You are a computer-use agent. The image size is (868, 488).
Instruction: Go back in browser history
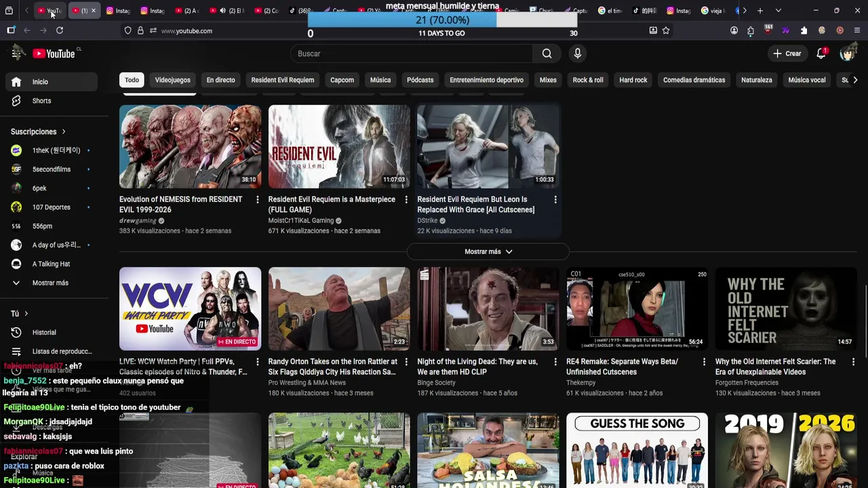pos(27,30)
